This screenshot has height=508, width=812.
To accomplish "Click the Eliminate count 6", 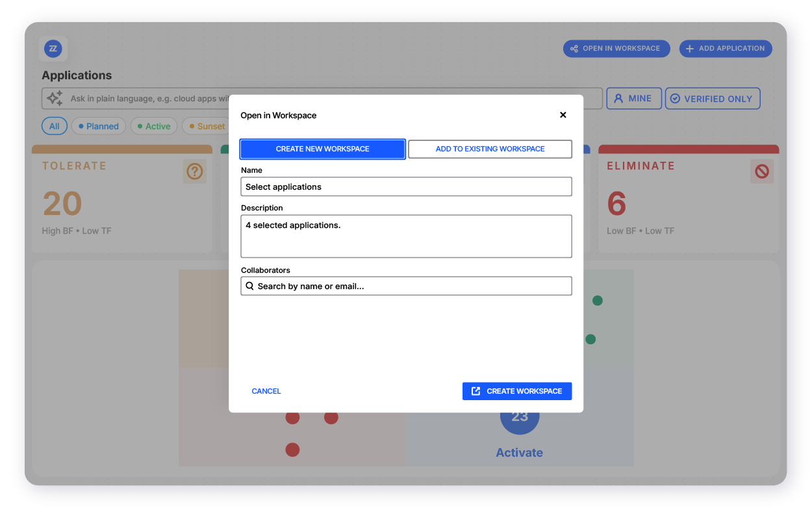I will [x=616, y=203].
